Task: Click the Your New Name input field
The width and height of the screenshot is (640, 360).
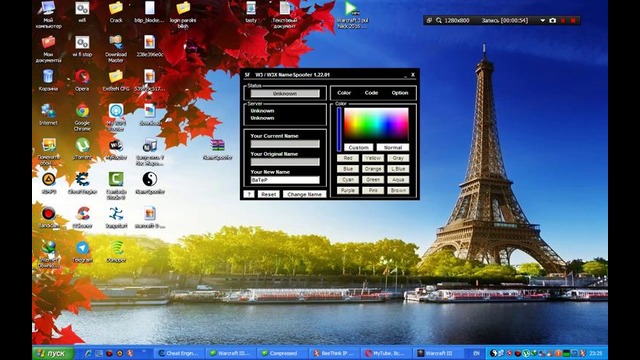Action: pyautogui.click(x=285, y=180)
